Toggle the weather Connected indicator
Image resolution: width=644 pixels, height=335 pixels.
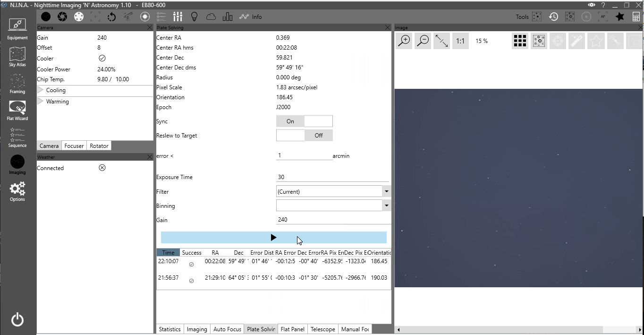coord(102,168)
